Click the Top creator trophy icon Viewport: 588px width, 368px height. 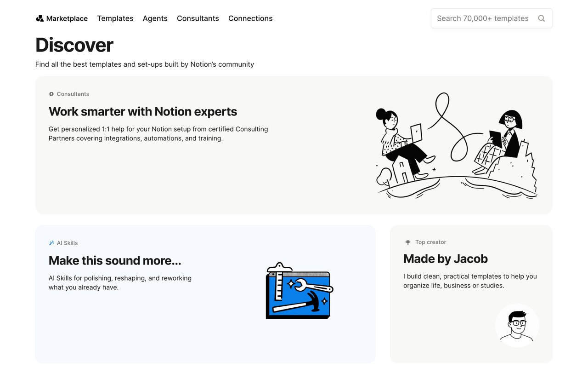[x=408, y=242]
